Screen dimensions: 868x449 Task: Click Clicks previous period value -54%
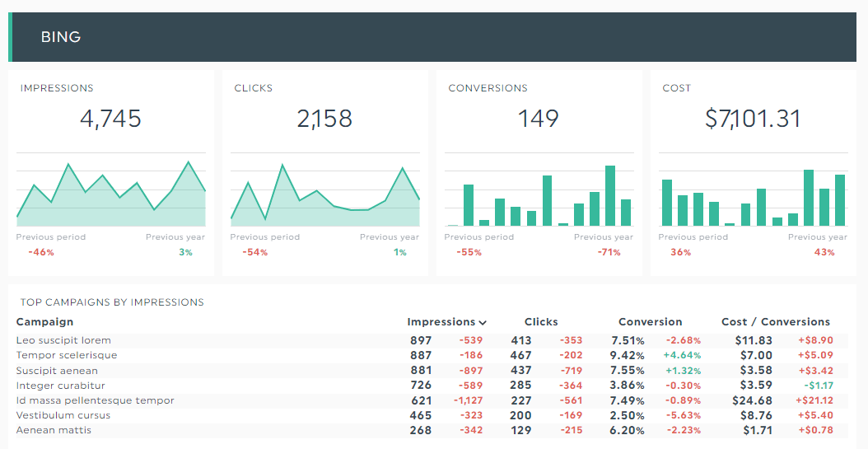point(255,252)
